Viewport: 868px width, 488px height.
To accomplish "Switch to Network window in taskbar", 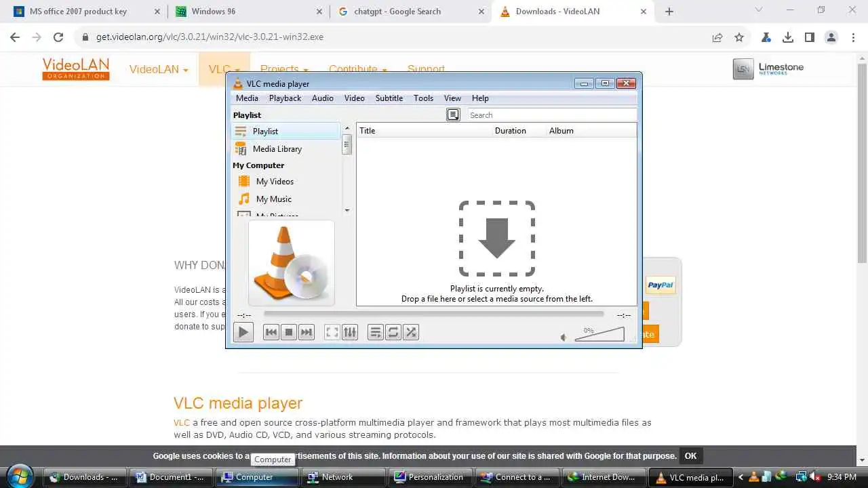I will [x=343, y=477].
